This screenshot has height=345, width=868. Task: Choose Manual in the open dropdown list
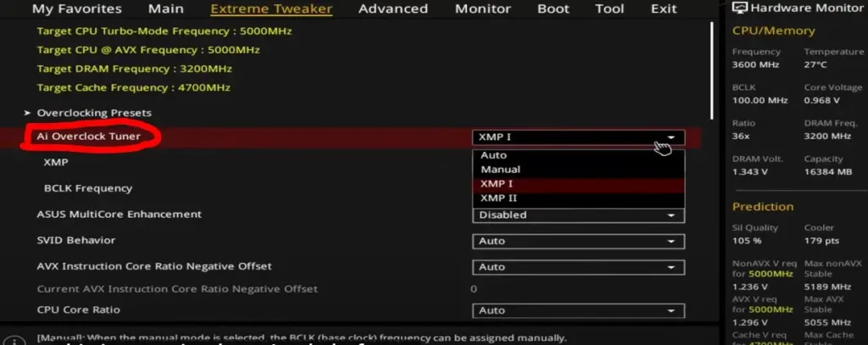(578, 170)
